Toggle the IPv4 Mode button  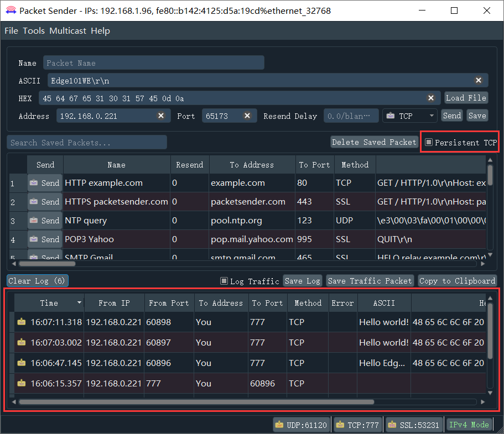(469, 425)
